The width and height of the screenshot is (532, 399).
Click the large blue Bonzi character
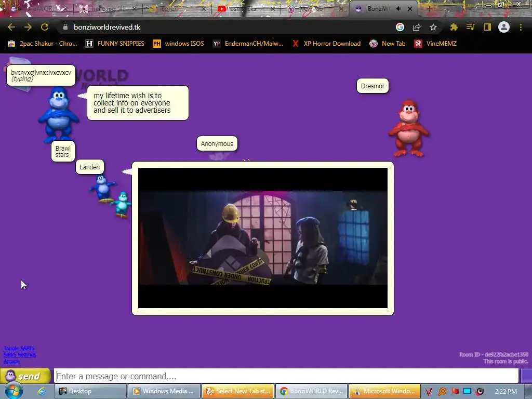tap(59, 115)
